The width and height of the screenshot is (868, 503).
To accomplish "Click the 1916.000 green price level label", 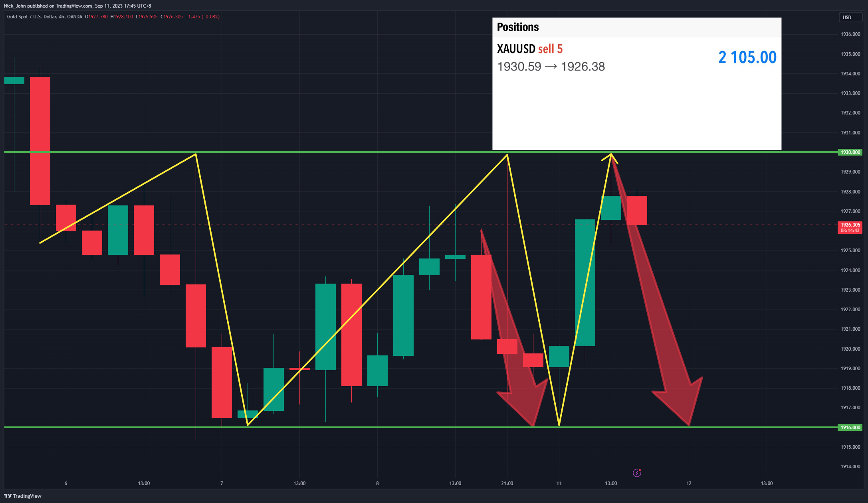I will pos(850,427).
